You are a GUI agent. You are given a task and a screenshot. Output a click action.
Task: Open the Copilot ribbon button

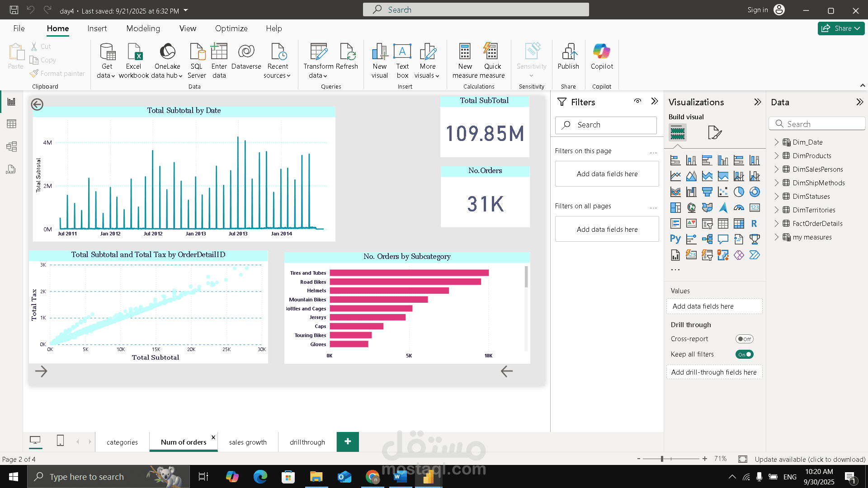click(602, 52)
